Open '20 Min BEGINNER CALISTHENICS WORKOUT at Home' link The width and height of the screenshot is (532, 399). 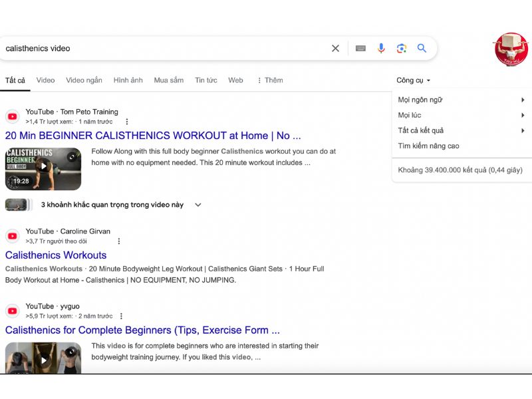click(x=153, y=136)
